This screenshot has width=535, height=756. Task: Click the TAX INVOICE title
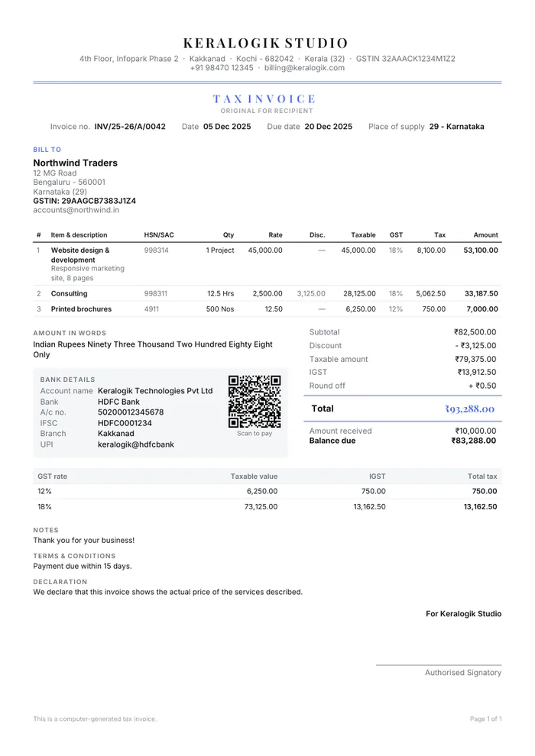click(x=264, y=99)
